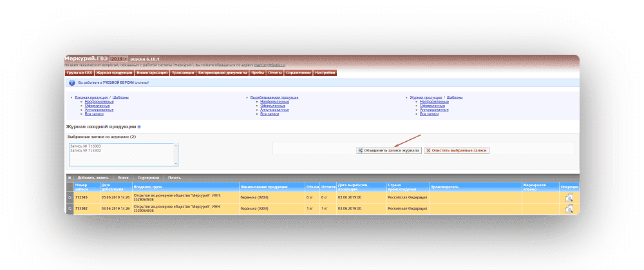The width and height of the screenshot is (644, 270).
Task: Open the right-hand Журнал продукции link
Action: pos(426,98)
